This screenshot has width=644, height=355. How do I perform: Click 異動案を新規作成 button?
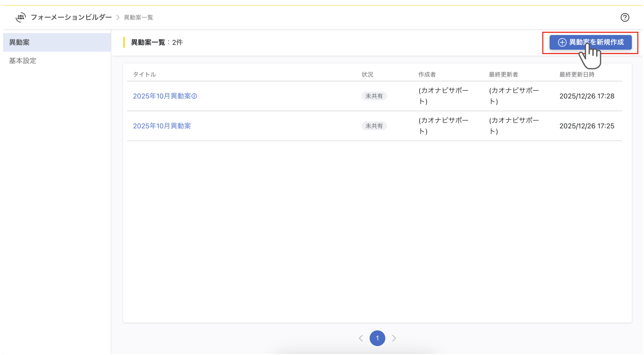pyautogui.click(x=596, y=42)
